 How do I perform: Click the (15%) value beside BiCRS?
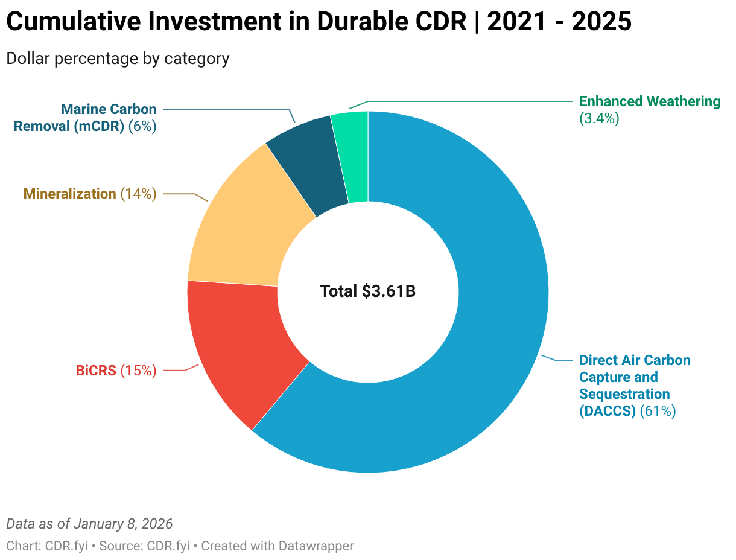(x=138, y=371)
